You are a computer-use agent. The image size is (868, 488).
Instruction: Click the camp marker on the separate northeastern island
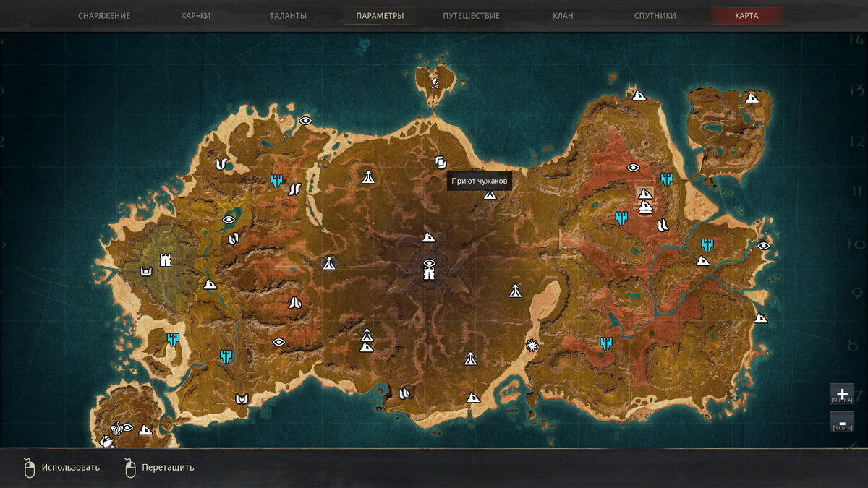752,97
